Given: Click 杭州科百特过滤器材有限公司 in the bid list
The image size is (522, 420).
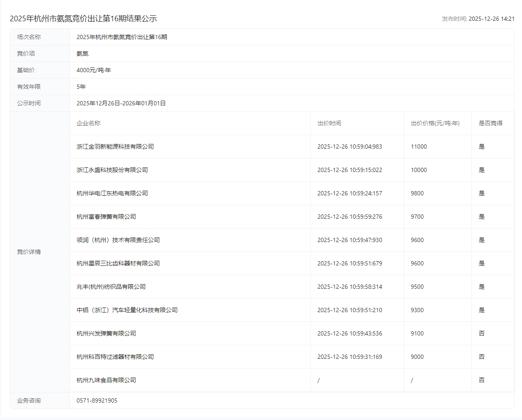Looking at the screenshot, I should coord(115,357).
